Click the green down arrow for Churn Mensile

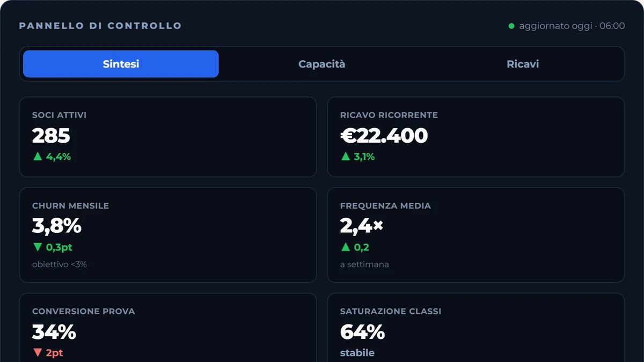37,247
